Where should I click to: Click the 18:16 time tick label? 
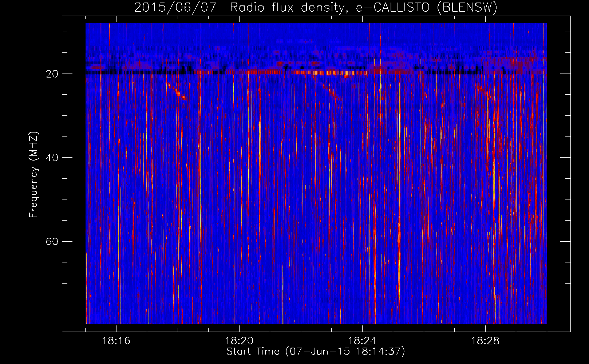116,341
